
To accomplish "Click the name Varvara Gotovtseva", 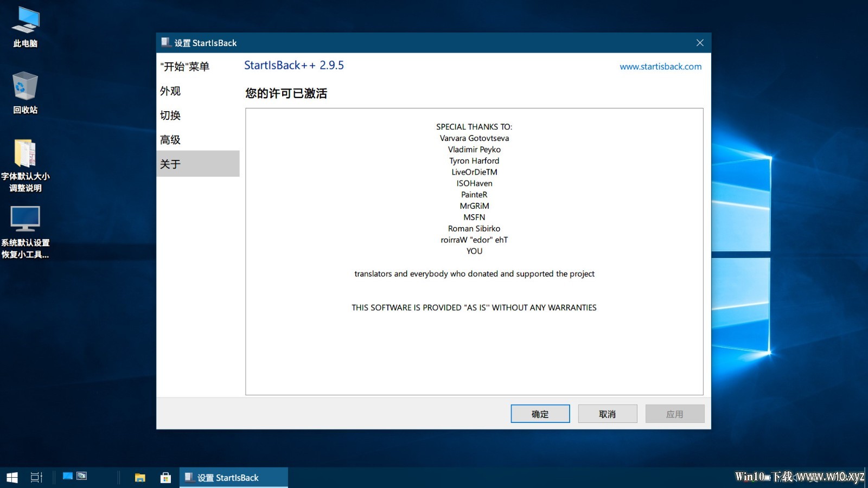I will pyautogui.click(x=474, y=138).
